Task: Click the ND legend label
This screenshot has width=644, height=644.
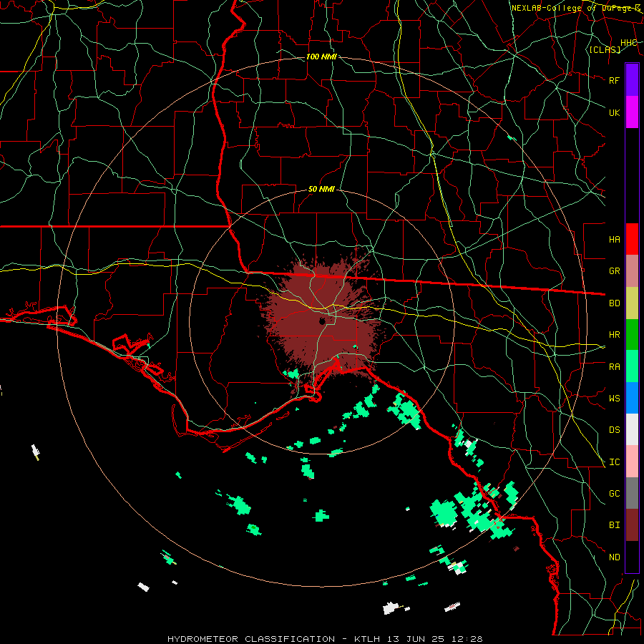Action: [x=614, y=557]
